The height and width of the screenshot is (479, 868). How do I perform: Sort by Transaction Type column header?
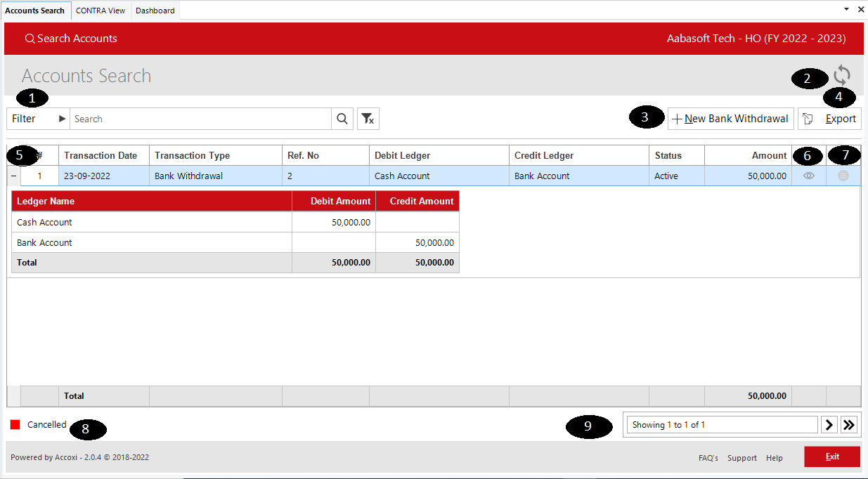point(216,155)
